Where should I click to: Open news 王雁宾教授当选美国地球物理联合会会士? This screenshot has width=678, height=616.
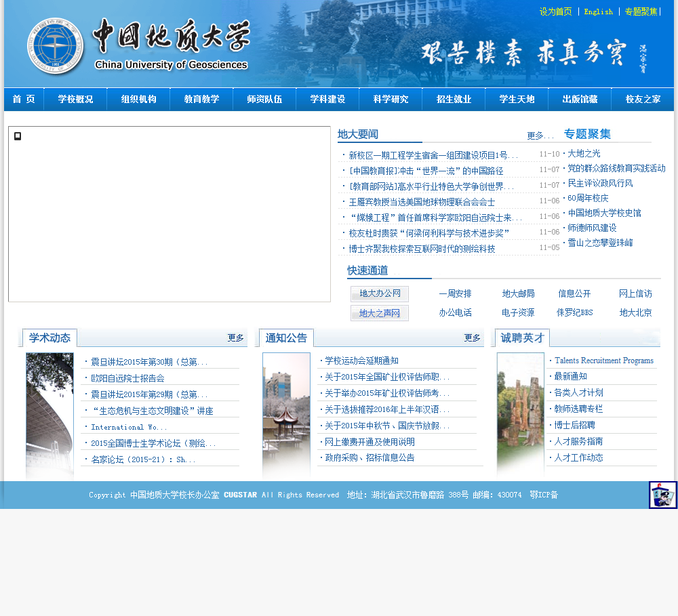tap(422, 202)
